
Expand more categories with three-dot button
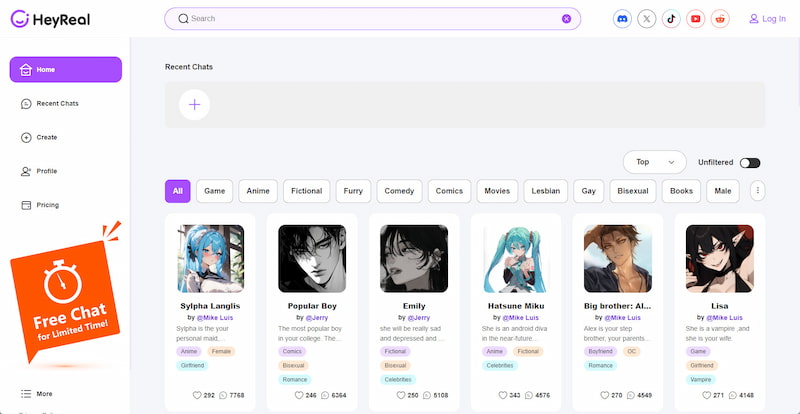tap(757, 191)
